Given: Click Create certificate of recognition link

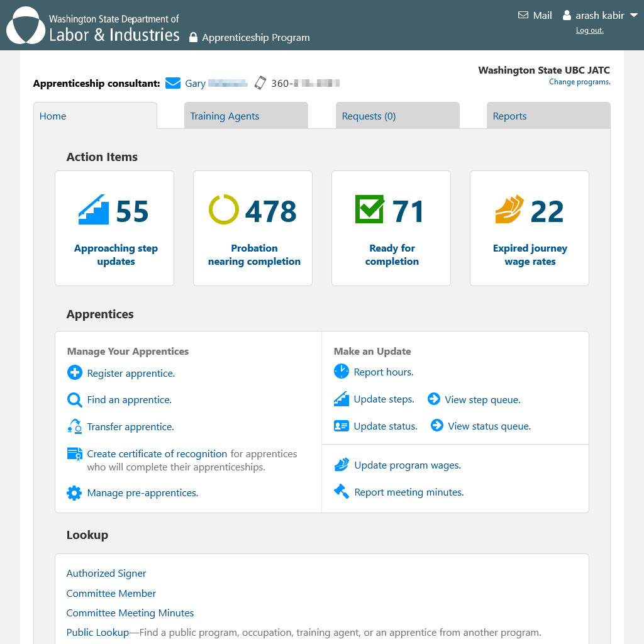Looking at the screenshot, I should click(157, 453).
